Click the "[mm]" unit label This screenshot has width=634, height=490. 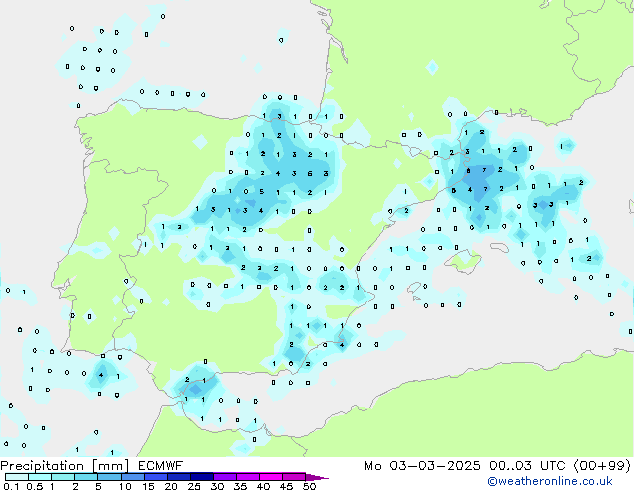[111, 466]
